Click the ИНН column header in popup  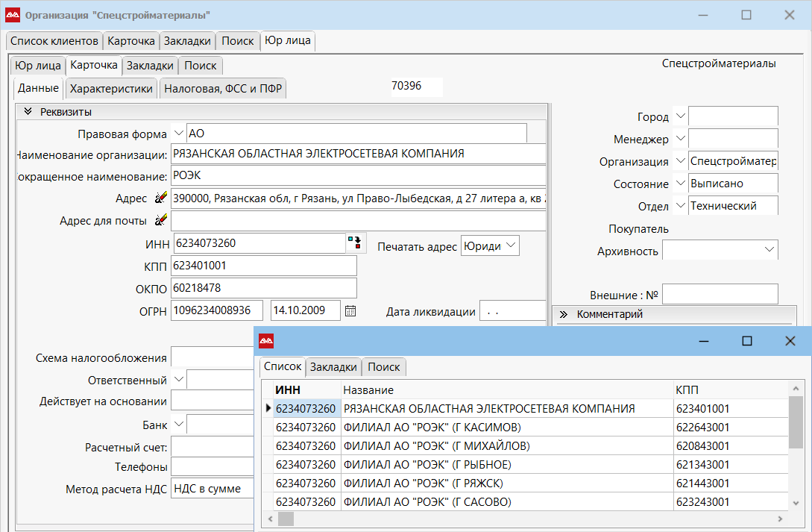(306, 389)
